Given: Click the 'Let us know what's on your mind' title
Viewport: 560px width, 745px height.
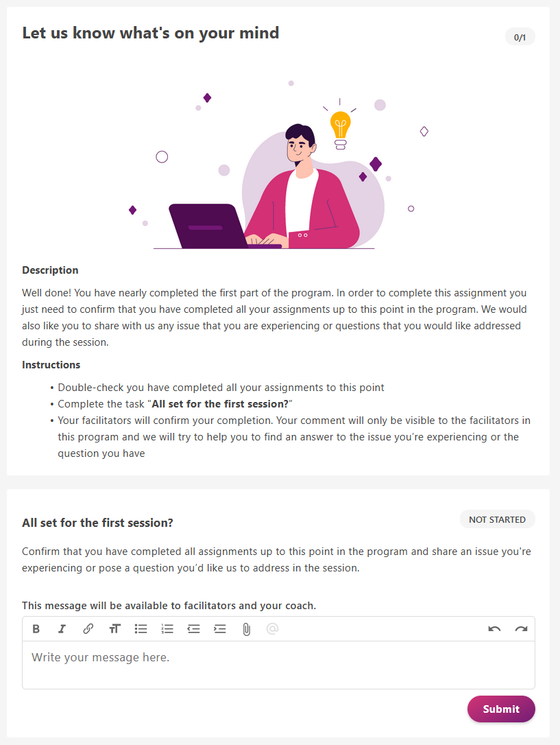Looking at the screenshot, I should point(150,33).
